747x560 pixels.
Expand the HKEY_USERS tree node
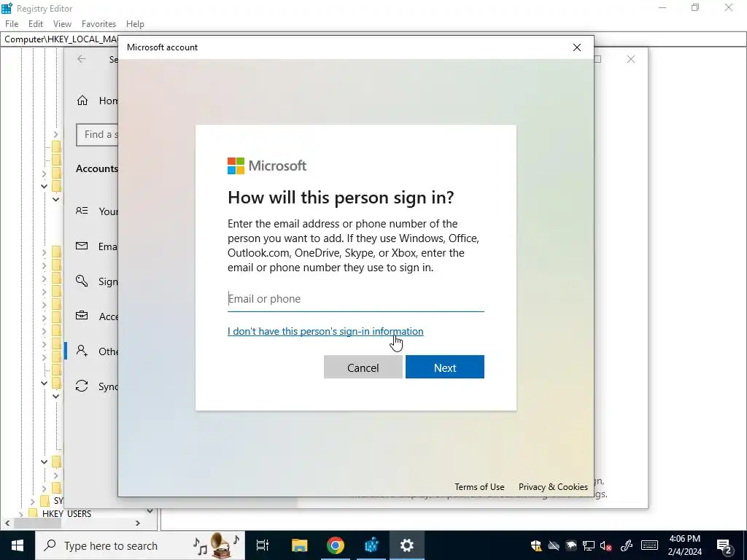pos(20,514)
